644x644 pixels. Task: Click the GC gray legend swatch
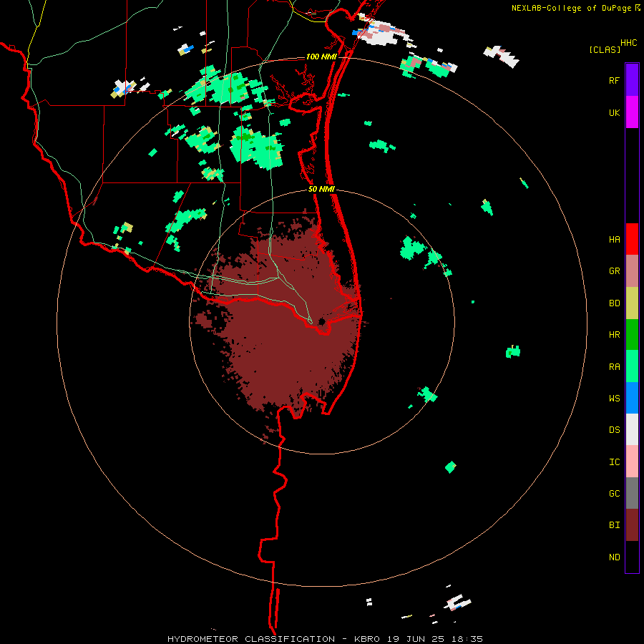point(632,493)
